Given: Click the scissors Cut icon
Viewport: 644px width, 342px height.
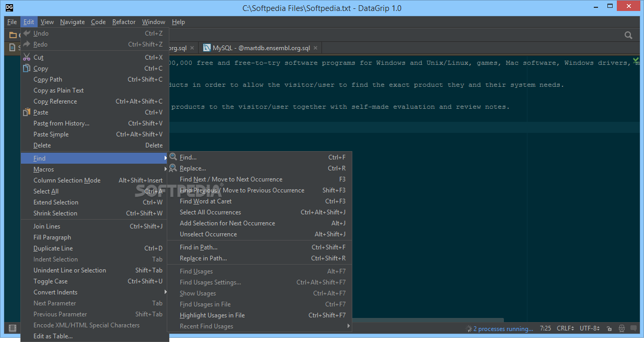Looking at the screenshot, I should click(x=27, y=57).
